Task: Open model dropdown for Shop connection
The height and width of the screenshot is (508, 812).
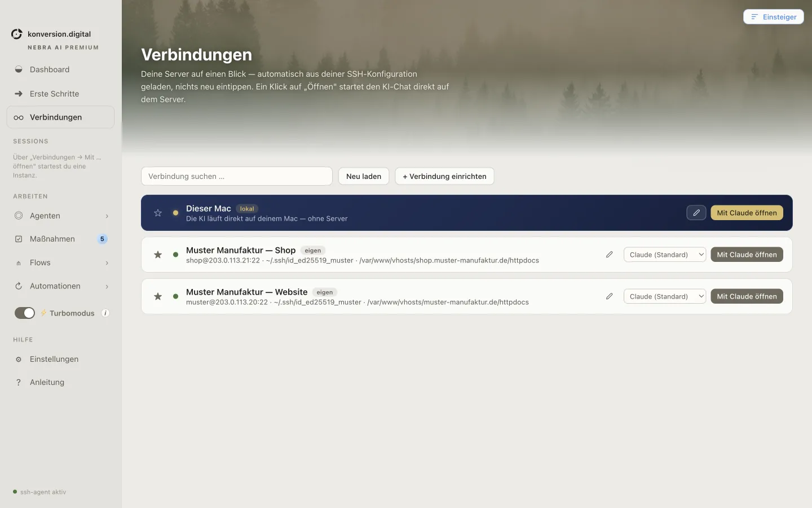Action: click(665, 255)
